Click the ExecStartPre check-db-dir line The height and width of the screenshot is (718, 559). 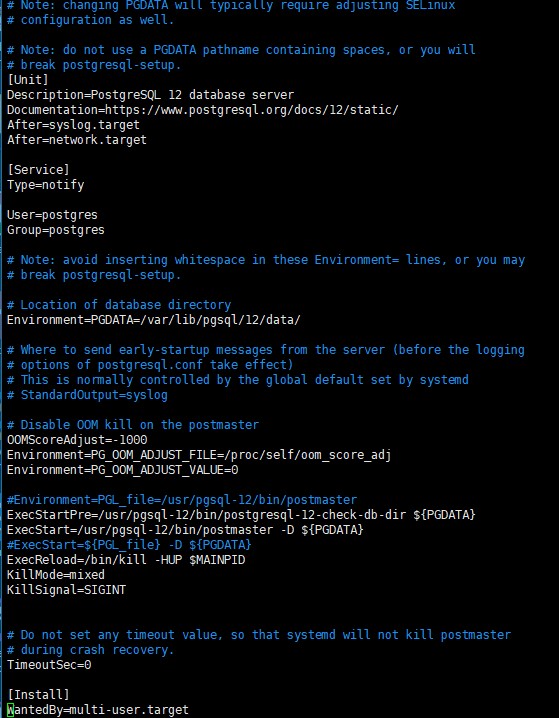point(241,515)
